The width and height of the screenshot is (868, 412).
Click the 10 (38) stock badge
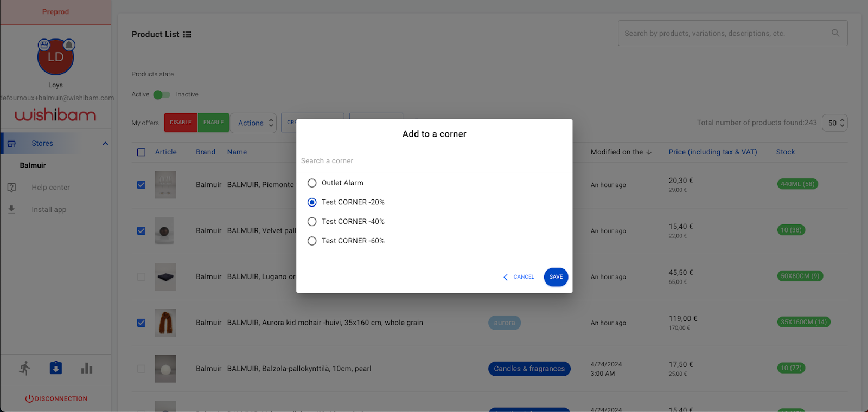point(791,230)
